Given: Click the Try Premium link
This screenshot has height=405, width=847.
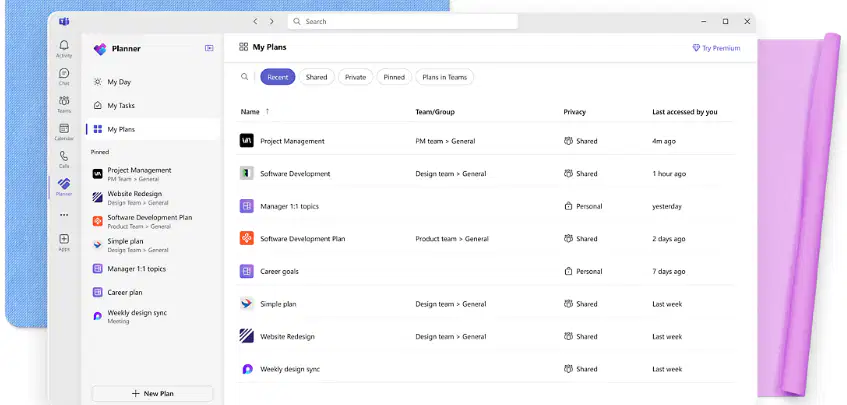Looking at the screenshot, I should (721, 48).
